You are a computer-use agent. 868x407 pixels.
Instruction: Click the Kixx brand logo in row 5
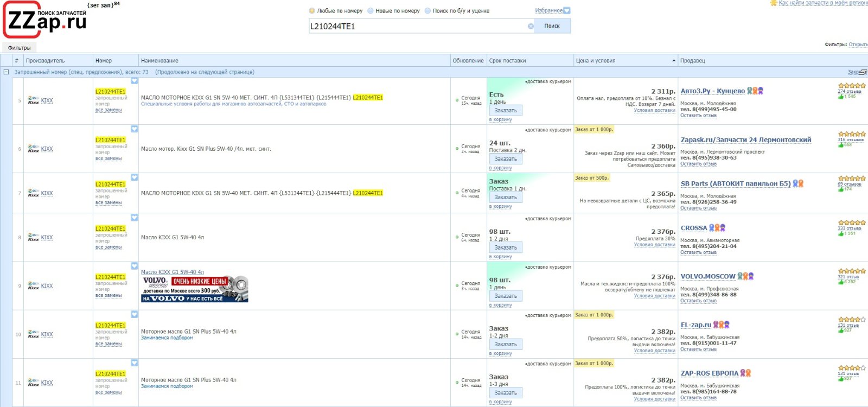point(33,100)
